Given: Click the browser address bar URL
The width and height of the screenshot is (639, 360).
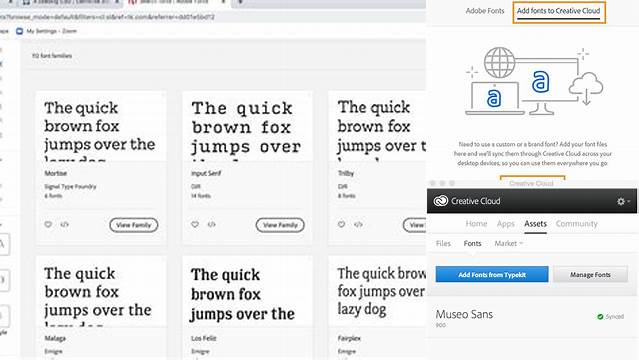Looking at the screenshot, I should click(x=107, y=17).
